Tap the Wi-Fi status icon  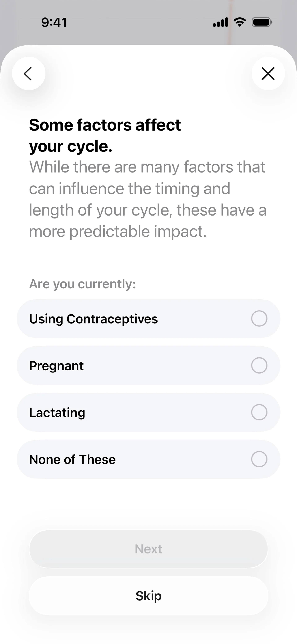[x=239, y=22]
